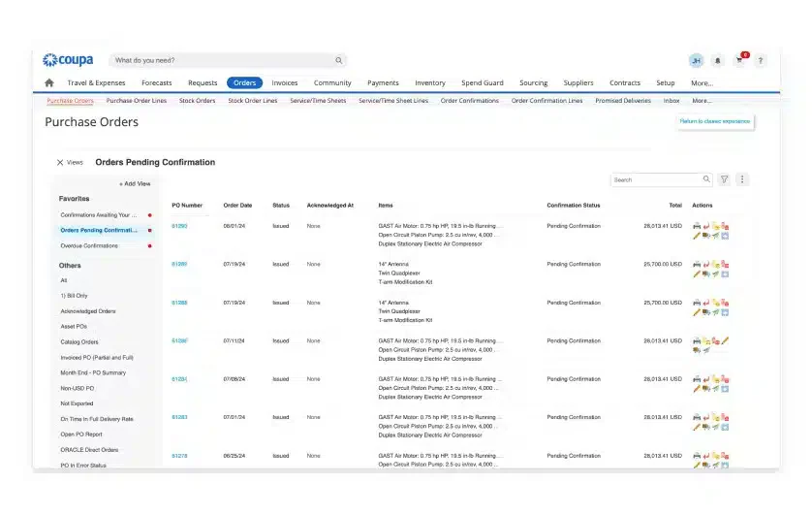Edit PO 61289 with the pencil icon
Screen dimensions: 812x515
[x=697, y=274]
